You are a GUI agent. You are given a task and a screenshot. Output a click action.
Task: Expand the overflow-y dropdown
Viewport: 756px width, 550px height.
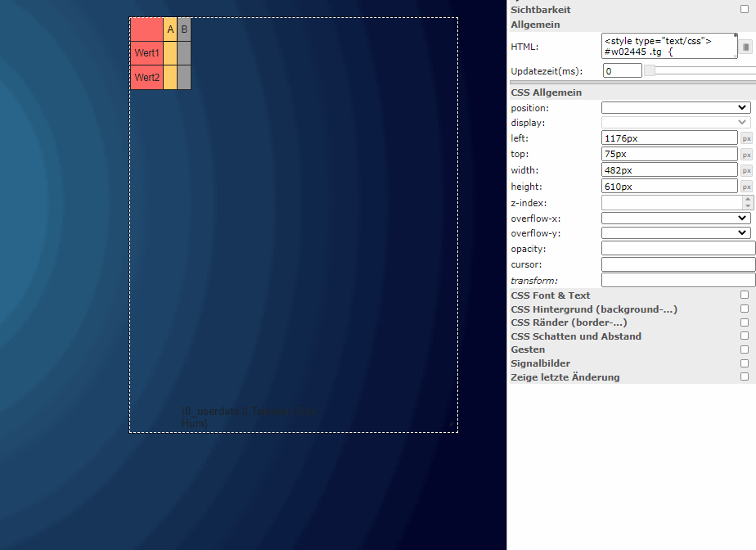coord(676,232)
